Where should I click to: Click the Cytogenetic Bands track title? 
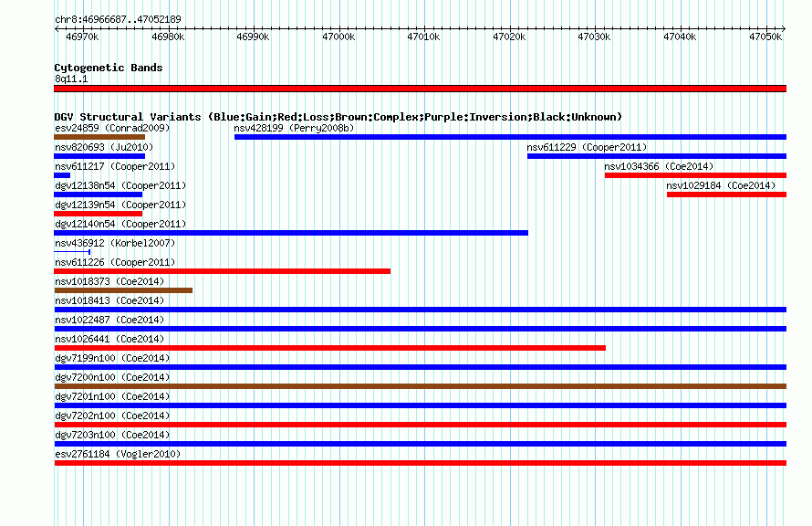pyautogui.click(x=109, y=68)
